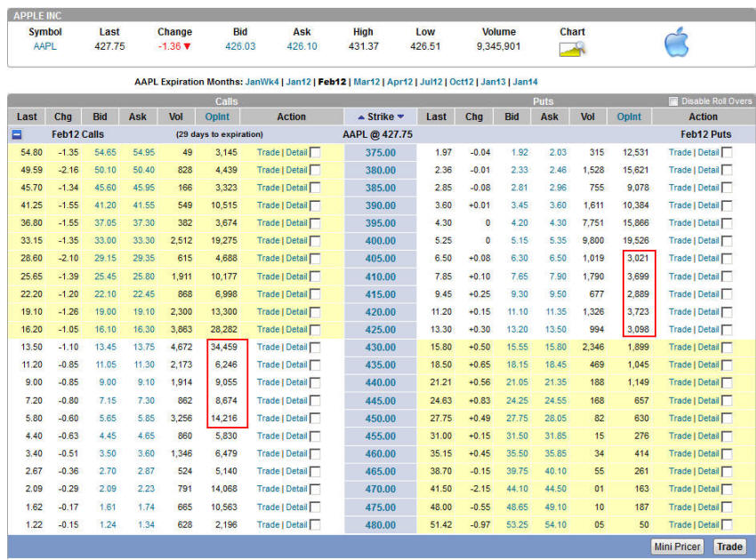Viewport: 756px width, 560px height.
Task: Check the put box for 430.00 strike
Action: 728,347
